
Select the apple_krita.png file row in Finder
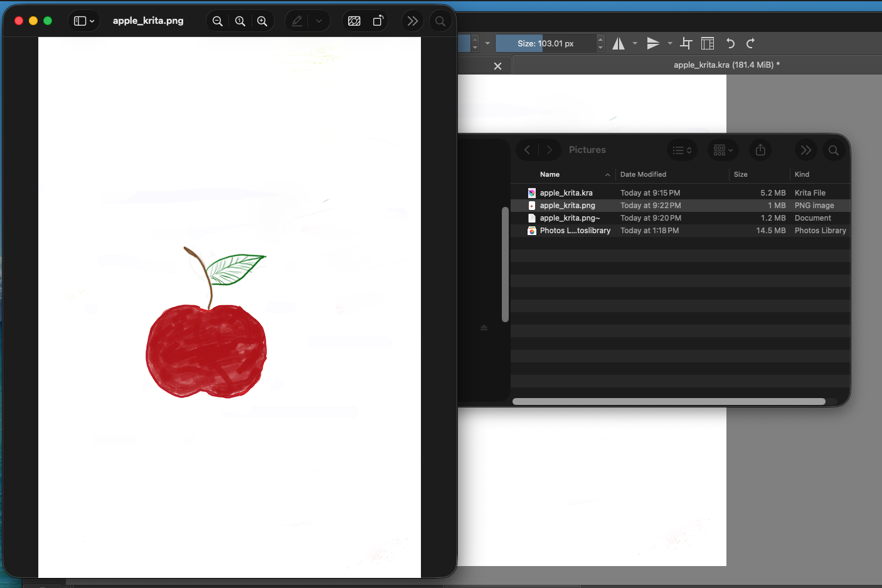tap(680, 206)
